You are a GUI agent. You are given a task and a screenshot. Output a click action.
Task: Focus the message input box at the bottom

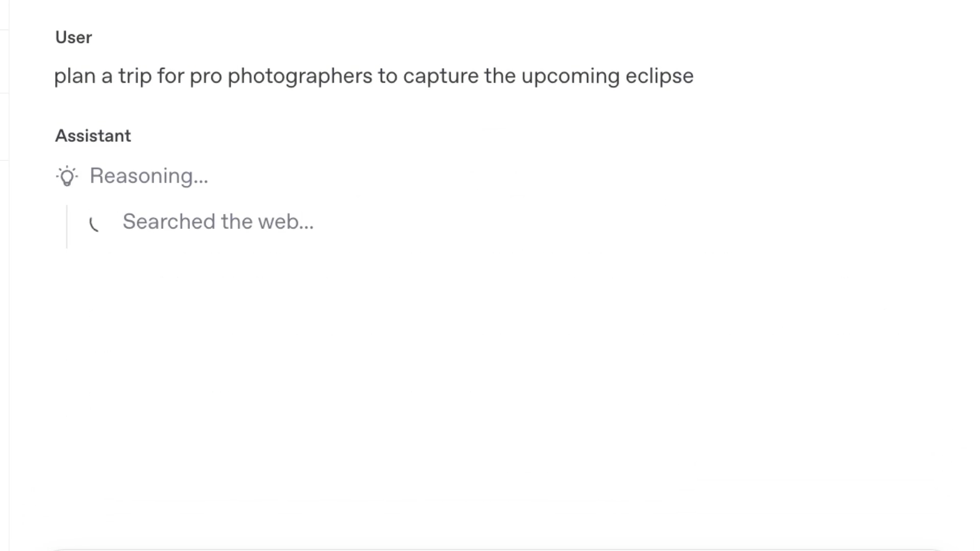[498, 549]
